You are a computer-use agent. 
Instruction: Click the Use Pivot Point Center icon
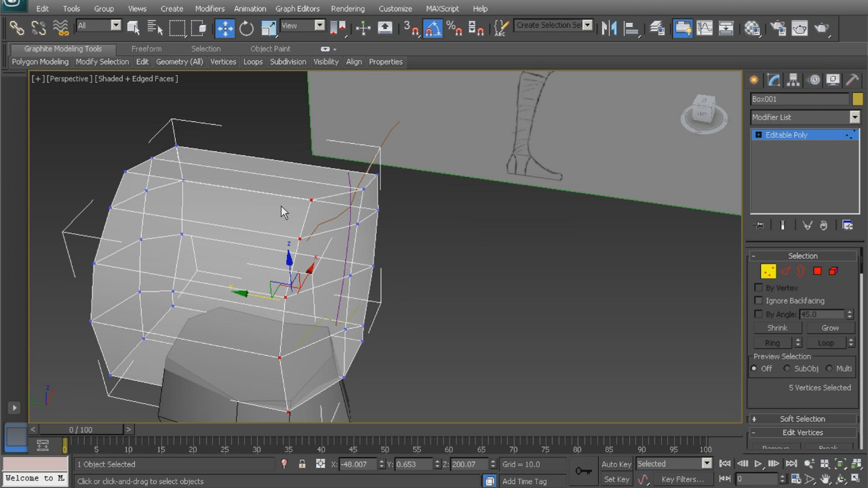[338, 28]
